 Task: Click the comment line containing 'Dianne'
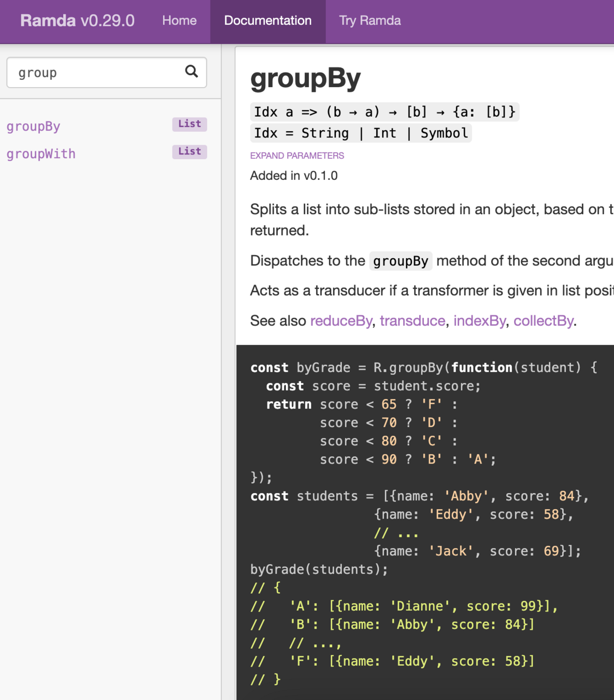[x=404, y=606]
